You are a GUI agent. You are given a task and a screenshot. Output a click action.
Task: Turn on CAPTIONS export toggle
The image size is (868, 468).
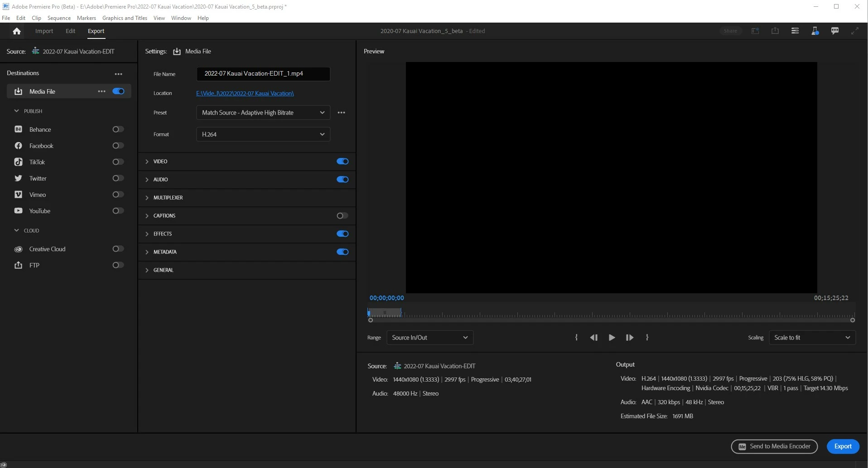(342, 216)
